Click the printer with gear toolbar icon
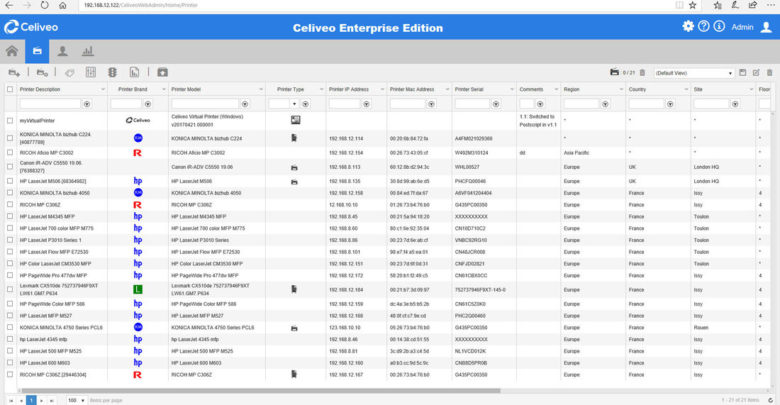Viewport: 780px width, 405px height. tap(42, 73)
